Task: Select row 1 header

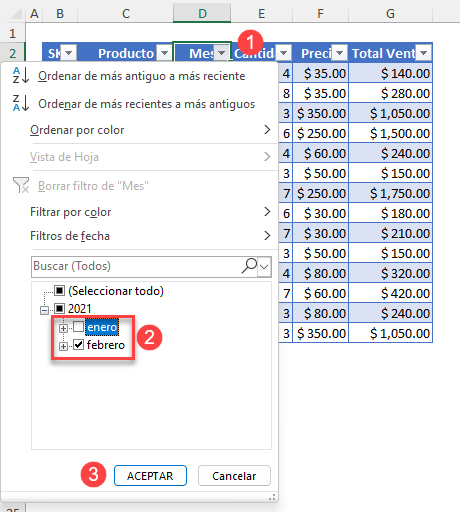Action: (x=13, y=33)
